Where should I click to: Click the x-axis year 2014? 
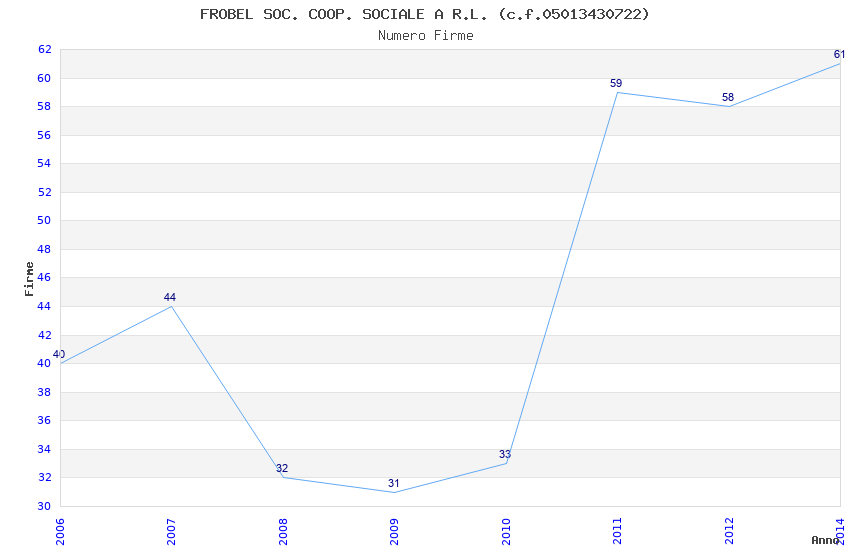point(841,532)
